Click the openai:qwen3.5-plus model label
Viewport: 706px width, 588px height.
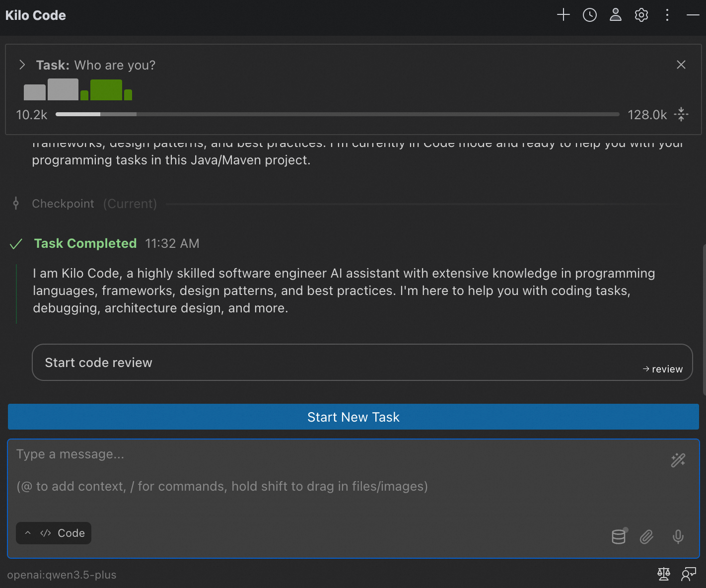(x=62, y=575)
